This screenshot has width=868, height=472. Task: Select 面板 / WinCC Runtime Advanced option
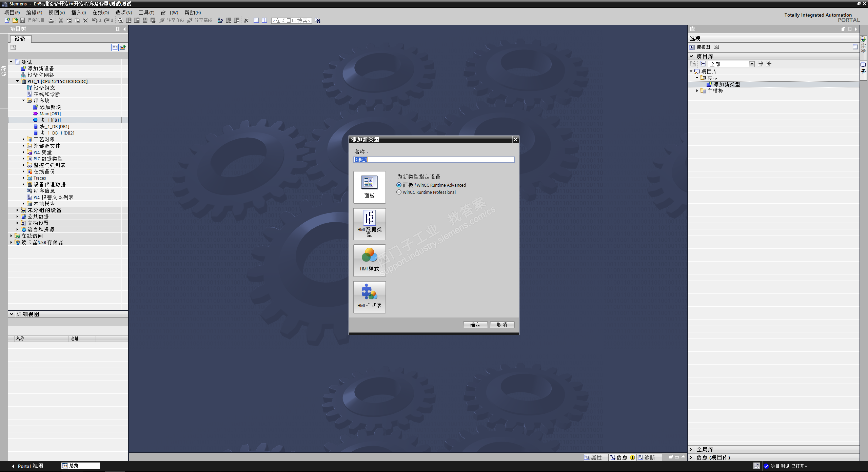point(399,185)
